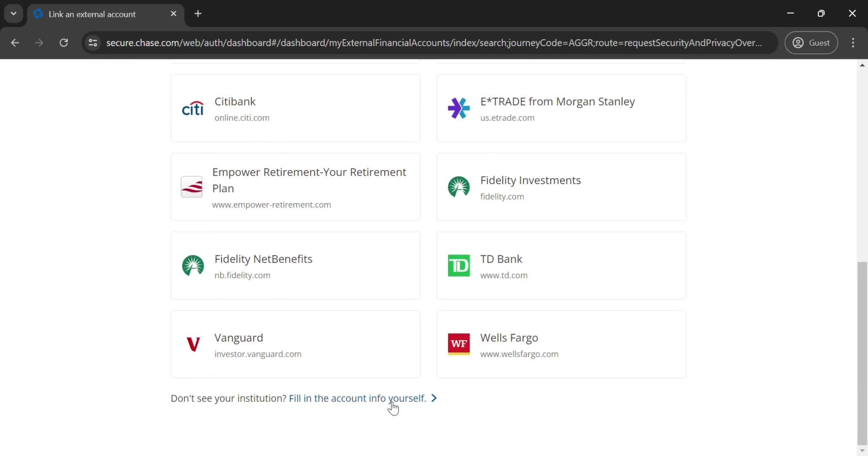Click the browser address bar
The width and height of the screenshot is (868, 456).
(434, 43)
